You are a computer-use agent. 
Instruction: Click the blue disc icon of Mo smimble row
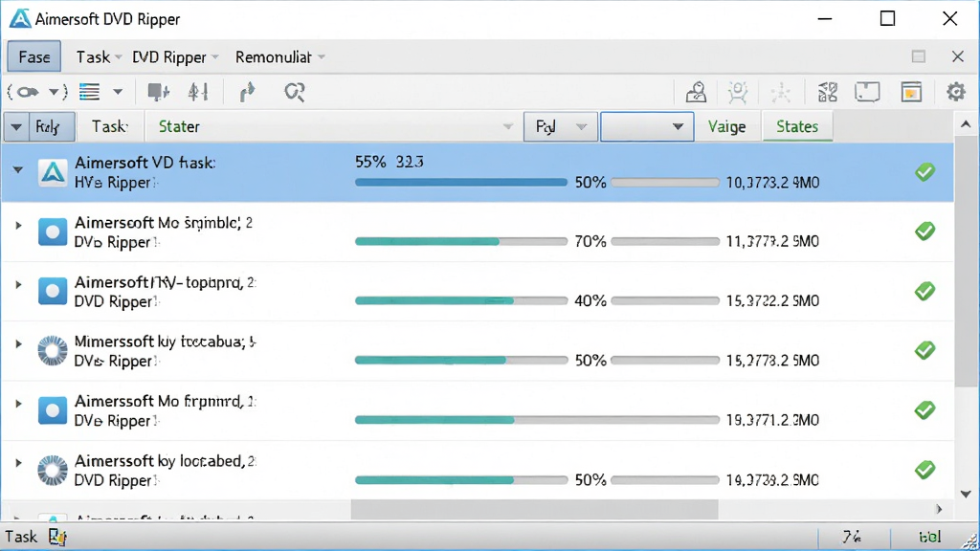point(53,231)
